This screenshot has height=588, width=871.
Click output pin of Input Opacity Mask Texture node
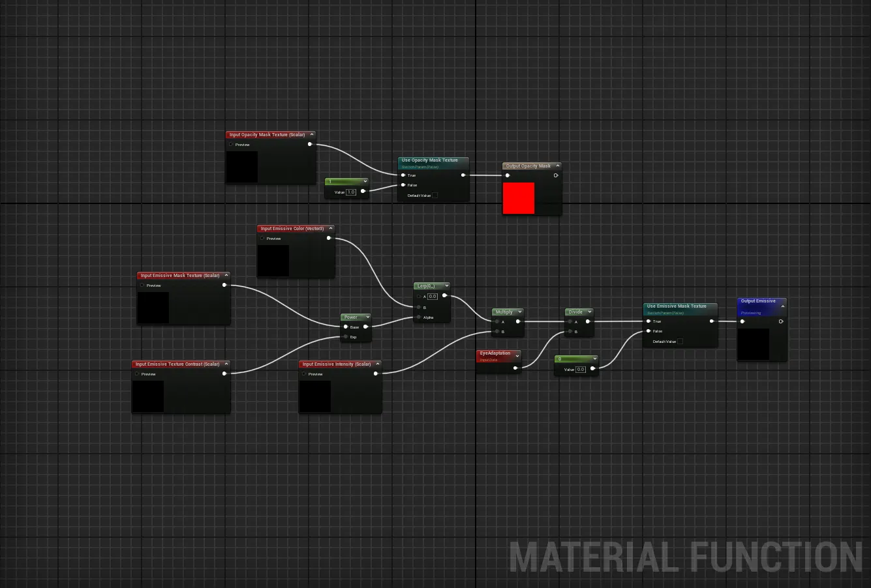(x=309, y=144)
